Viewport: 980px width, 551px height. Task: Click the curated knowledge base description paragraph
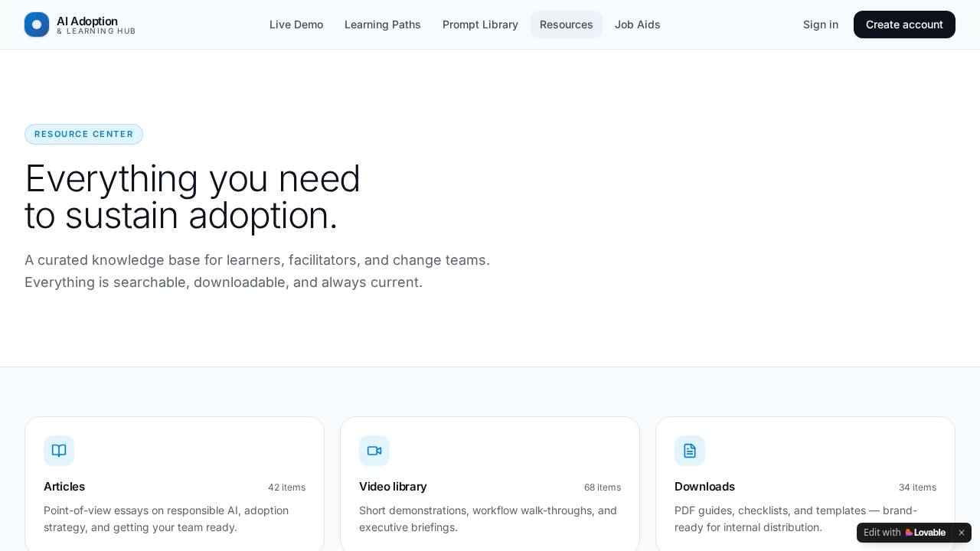(257, 271)
